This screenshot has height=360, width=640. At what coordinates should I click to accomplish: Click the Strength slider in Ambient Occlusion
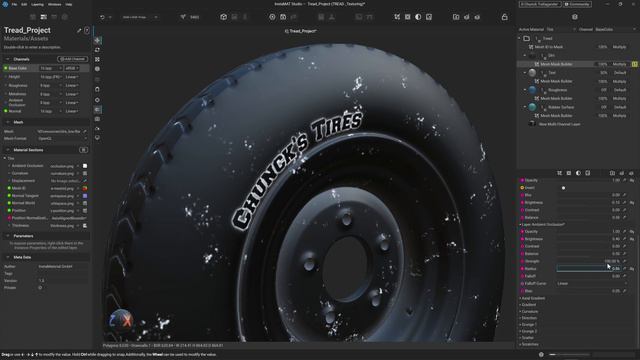(x=589, y=261)
